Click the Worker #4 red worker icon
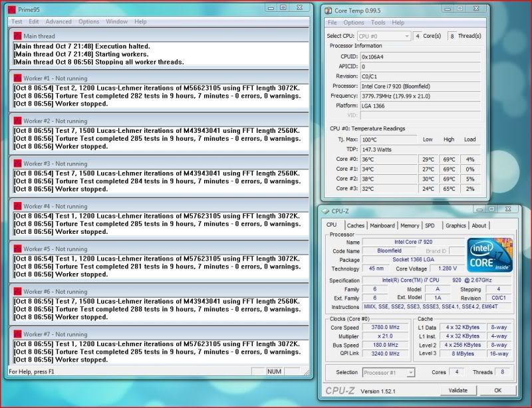This screenshot has width=532, height=408. tap(17, 206)
